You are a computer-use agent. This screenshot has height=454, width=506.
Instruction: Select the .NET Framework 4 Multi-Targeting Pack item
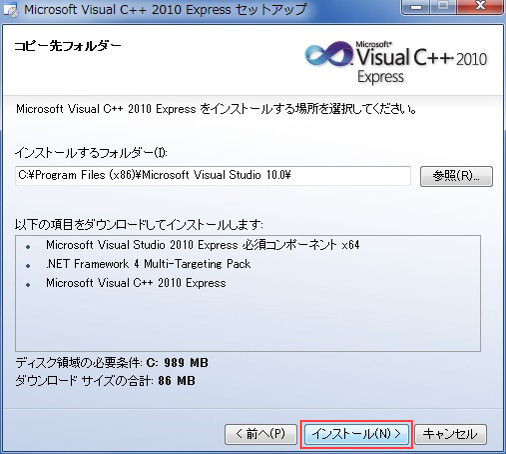coord(148,264)
